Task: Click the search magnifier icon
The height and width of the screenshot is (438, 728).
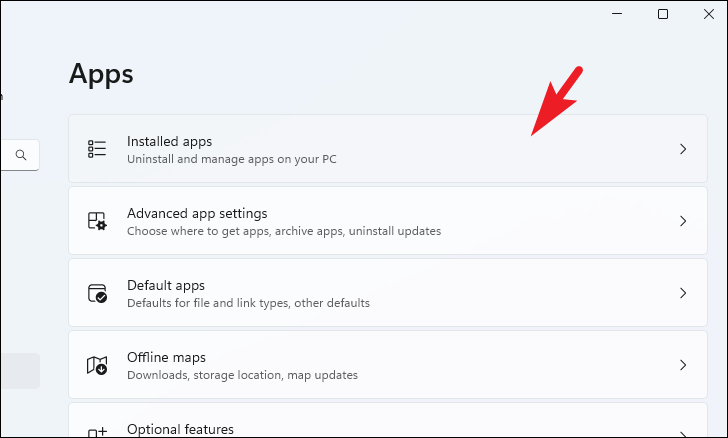Action: 21,155
